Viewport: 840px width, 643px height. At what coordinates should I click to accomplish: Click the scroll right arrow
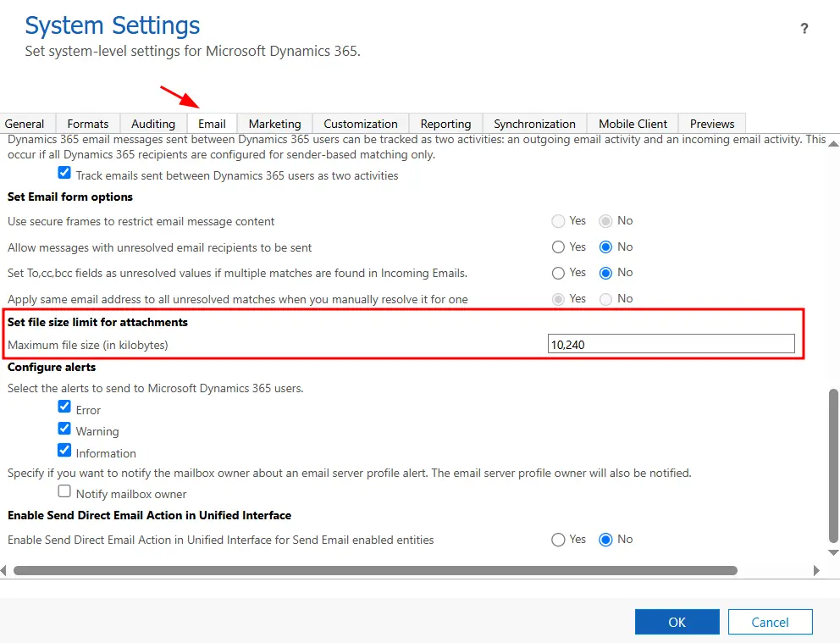coord(816,571)
